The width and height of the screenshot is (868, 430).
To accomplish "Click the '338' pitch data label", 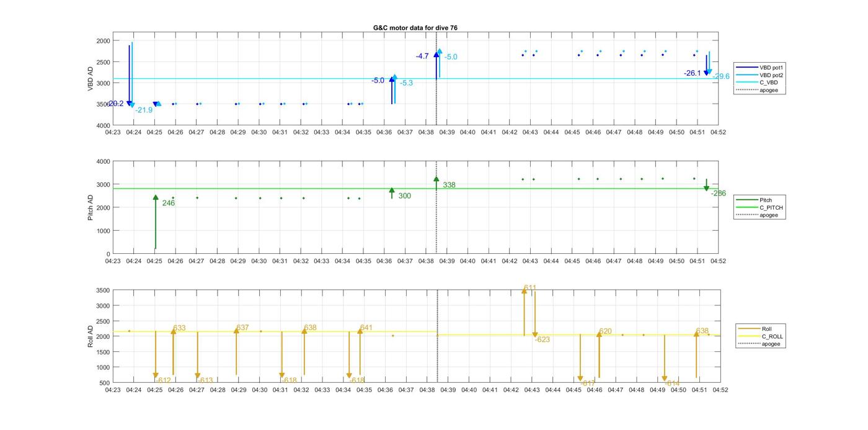I will [449, 185].
